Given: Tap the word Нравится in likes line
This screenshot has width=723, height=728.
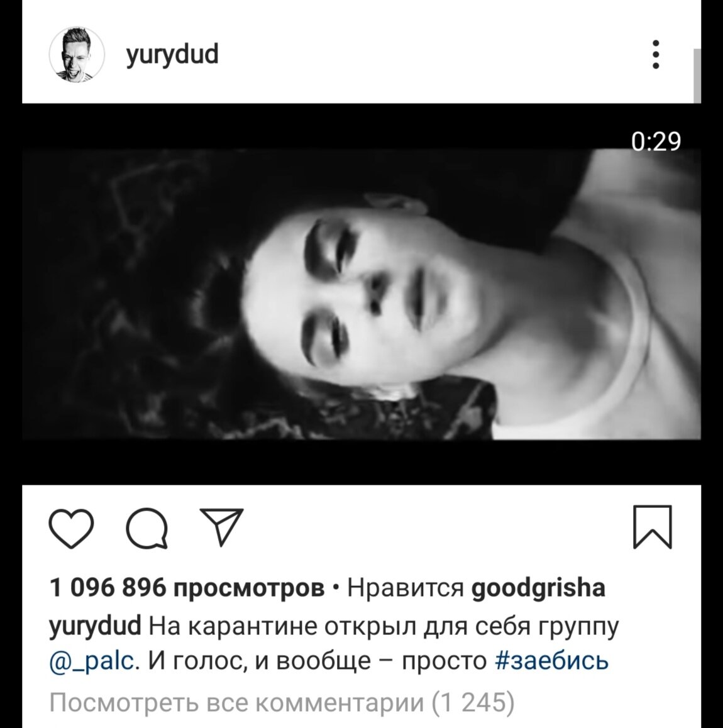Looking at the screenshot, I should pos(406,588).
